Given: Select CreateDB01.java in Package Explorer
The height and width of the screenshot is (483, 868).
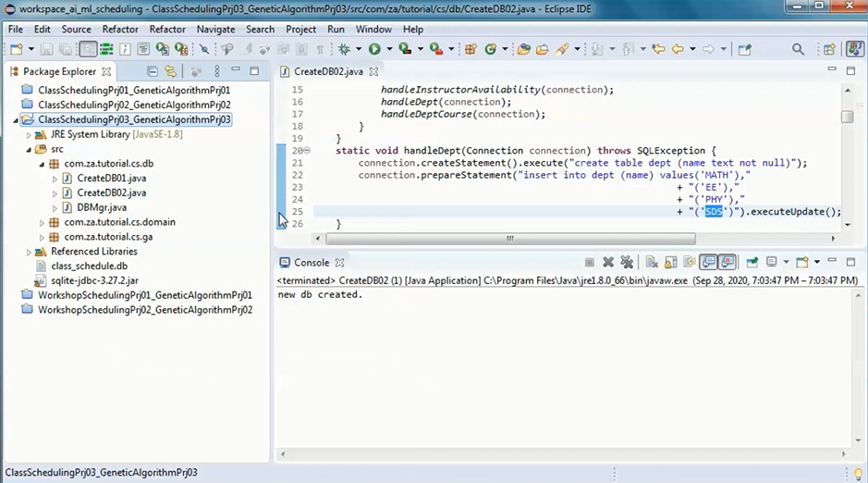Looking at the screenshot, I should 111,179.
